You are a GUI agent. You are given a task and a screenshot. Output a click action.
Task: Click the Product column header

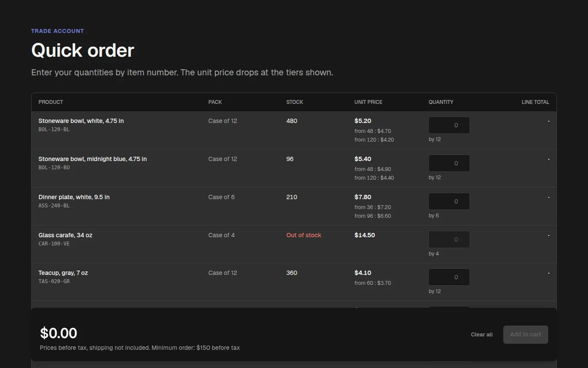[51, 102]
